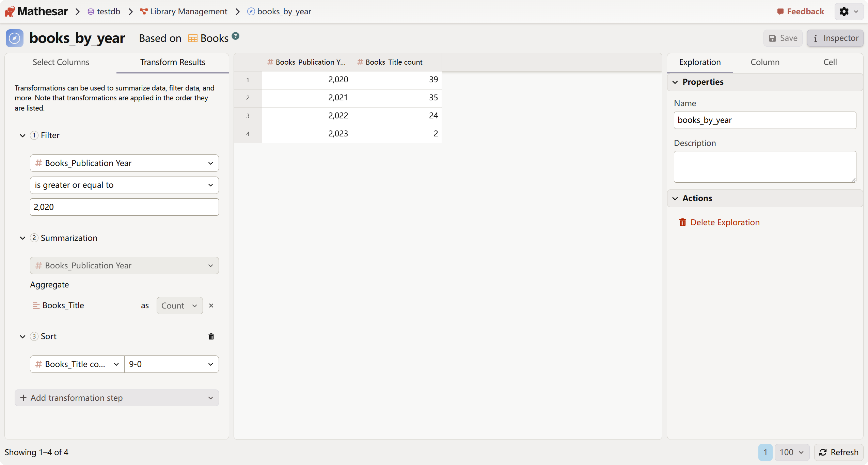Click the trash icon for Delete Exploration
Screen dimensions: 868x465
pos(682,222)
